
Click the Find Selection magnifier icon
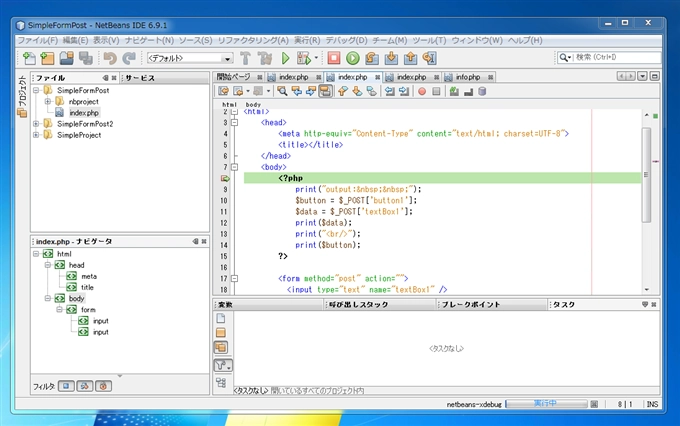(282, 91)
